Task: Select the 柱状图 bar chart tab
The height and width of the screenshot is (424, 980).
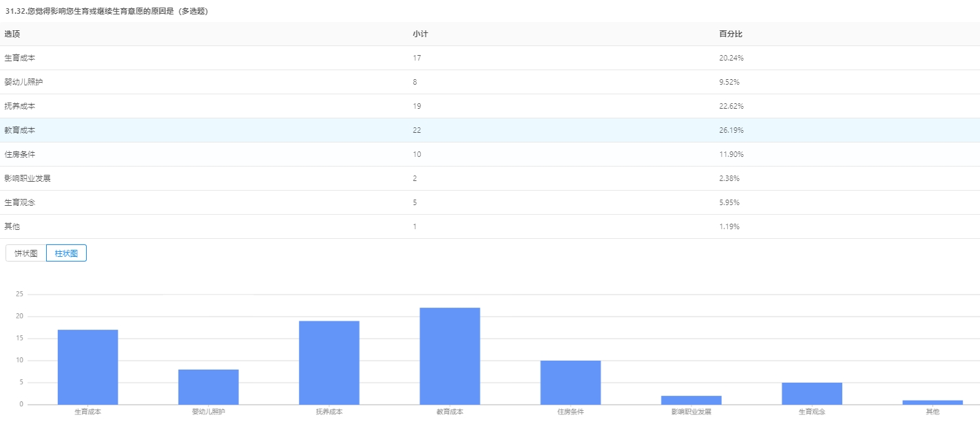Action: 66,253
